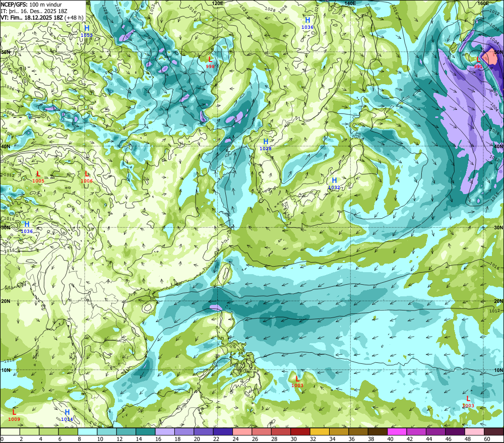Click the H 1032 high-pressure marker
This screenshot has height=443, width=504.
click(334, 183)
